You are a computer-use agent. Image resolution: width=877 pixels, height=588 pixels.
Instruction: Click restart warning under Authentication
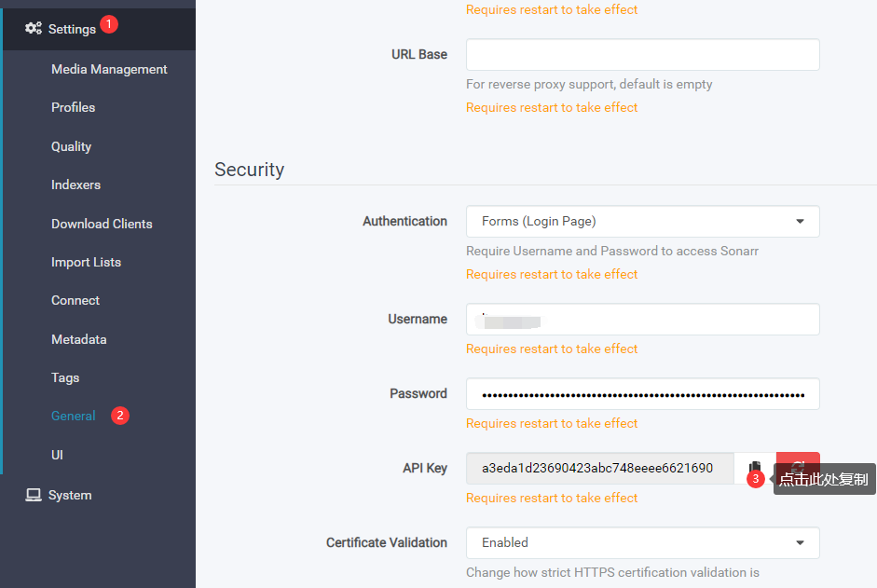click(x=552, y=274)
